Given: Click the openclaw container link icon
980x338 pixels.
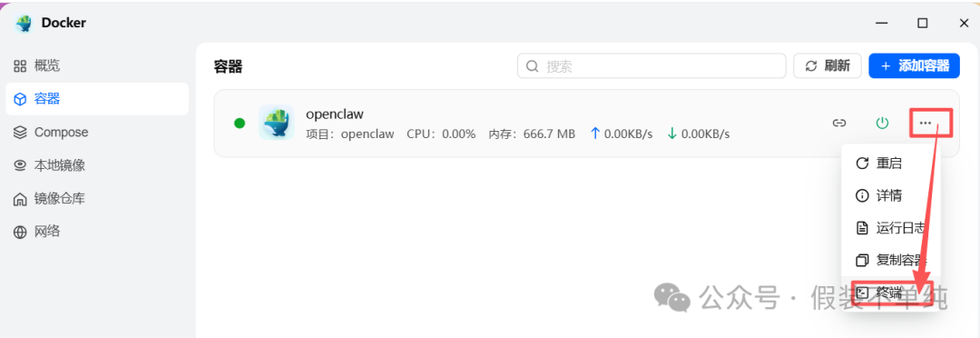Looking at the screenshot, I should click(838, 123).
